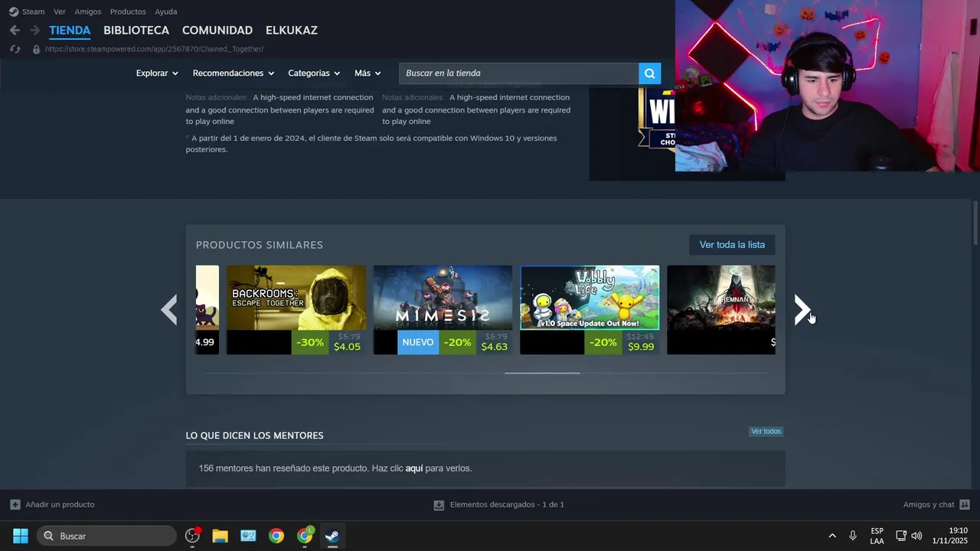Click the padlock icon beside the URL
Viewport: 980px width, 551px height.
(x=35, y=49)
